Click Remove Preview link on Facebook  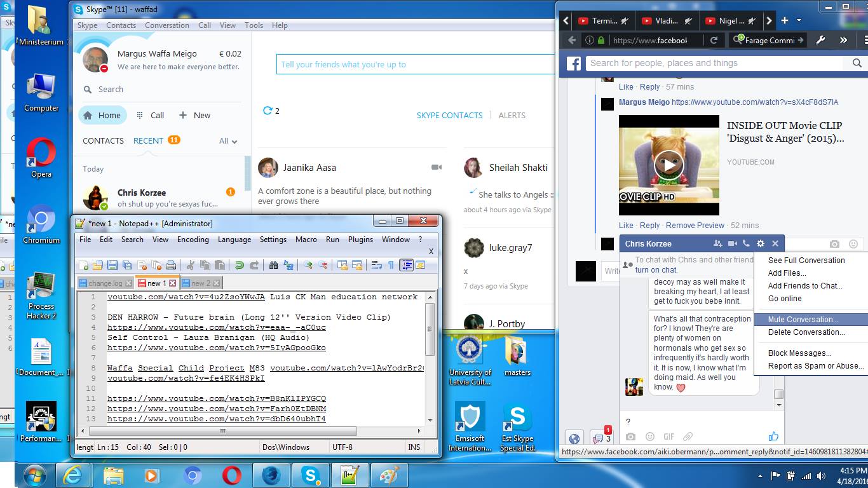click(x=695, y=226)
